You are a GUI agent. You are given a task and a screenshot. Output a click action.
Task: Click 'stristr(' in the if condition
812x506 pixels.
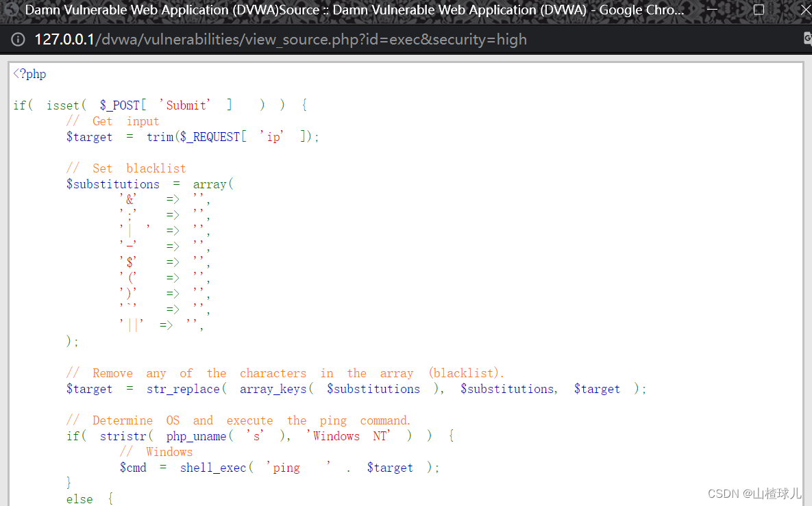coord(126,436)
